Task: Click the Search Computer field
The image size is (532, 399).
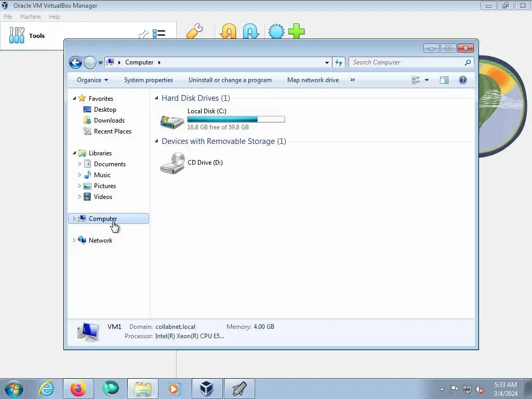Action: coord(411,62)
